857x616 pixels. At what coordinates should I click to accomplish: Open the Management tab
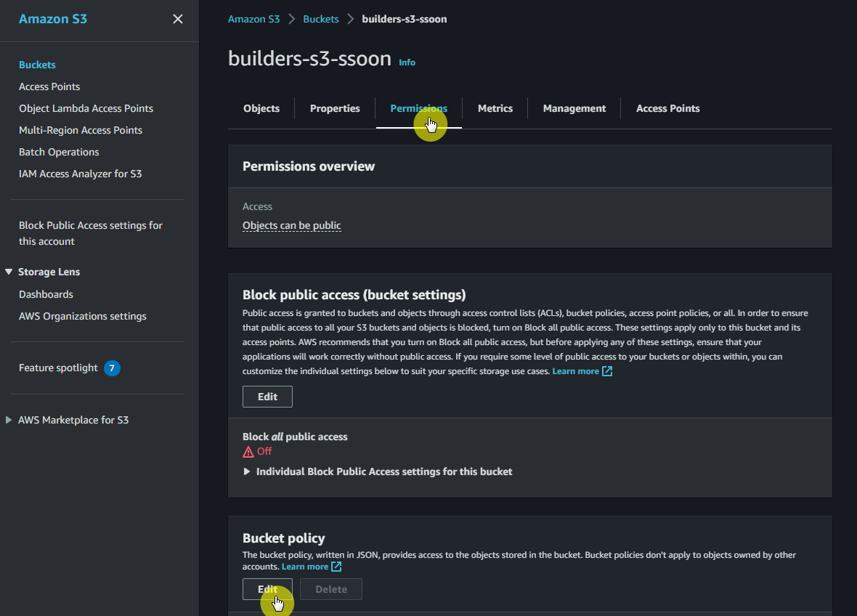(574, 108)
